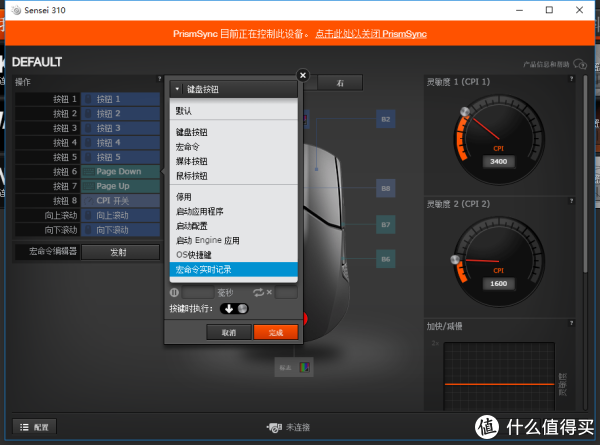This screenshot has width=600, height=445.
Task: Open Page Down assignment for 按钮 6
Action: coord(120,172)
